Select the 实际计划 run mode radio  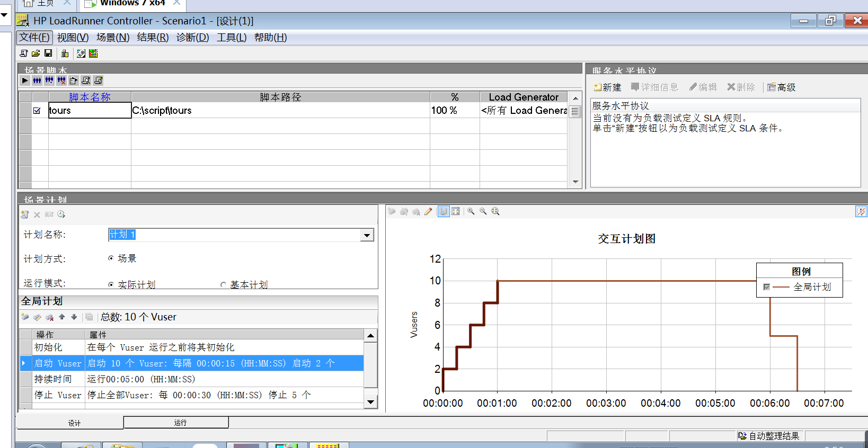[x=111, y=285]
